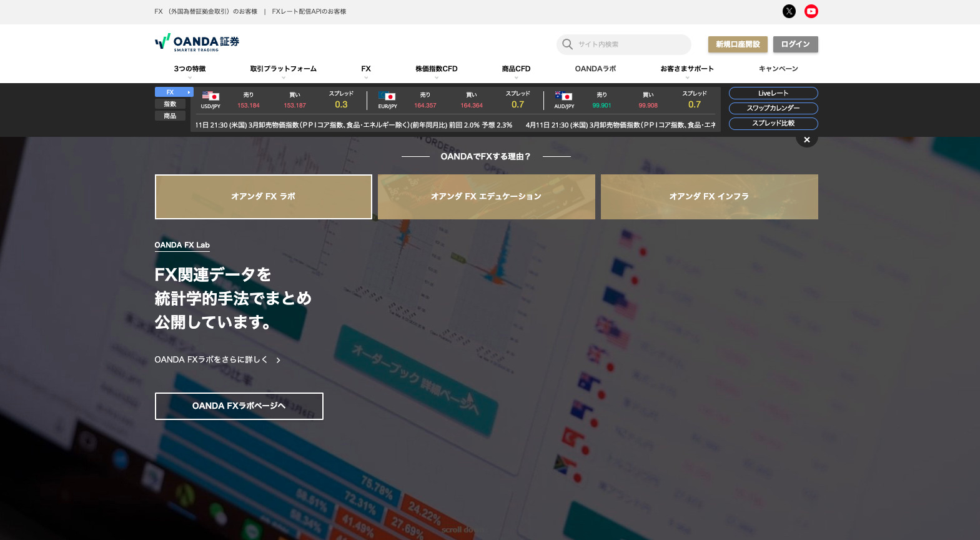Close the rate ticker with X button

point(806,140)
